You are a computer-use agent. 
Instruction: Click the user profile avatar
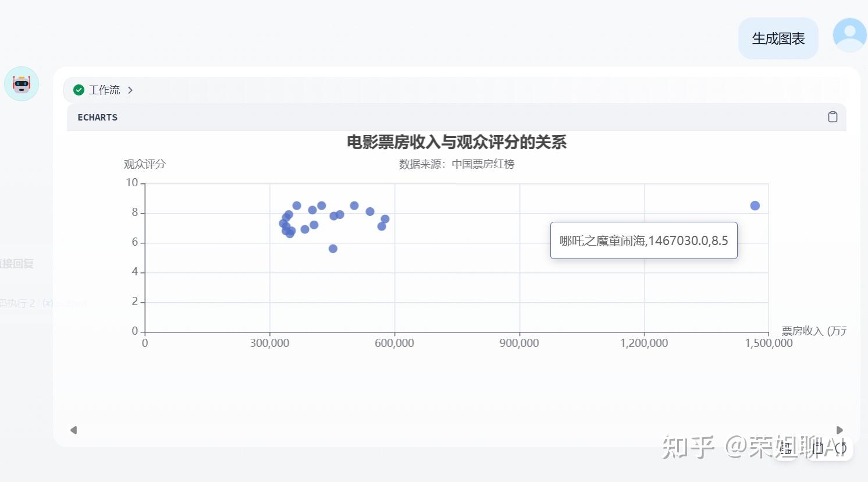tap(849, 35)
